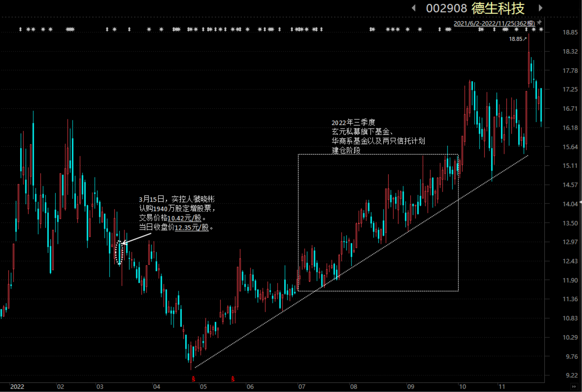This screenshot has width=582, height=392.
Task: Click the leftmost event marker in top row
Action: pyautogui.click(x=21, y=29)
